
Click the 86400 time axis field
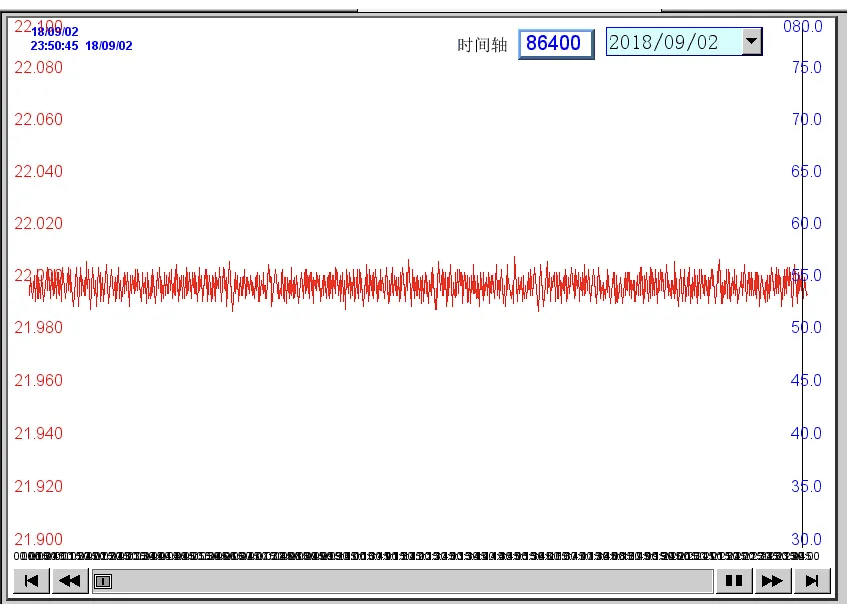[555, 43]
